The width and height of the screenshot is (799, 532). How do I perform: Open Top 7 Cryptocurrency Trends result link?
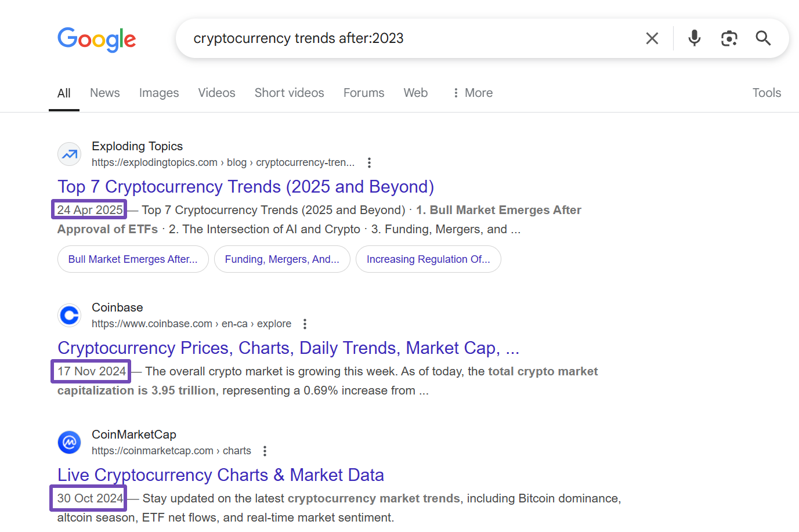[245, 187]
